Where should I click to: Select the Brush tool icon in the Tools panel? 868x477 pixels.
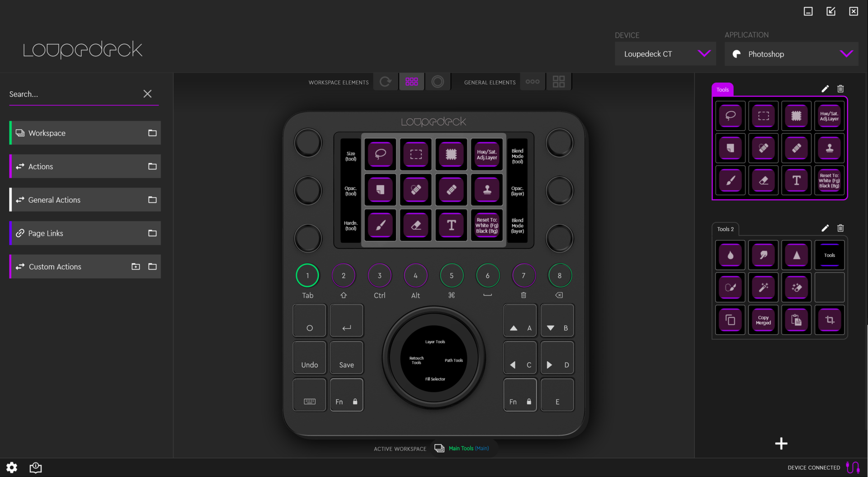point(730,180)
